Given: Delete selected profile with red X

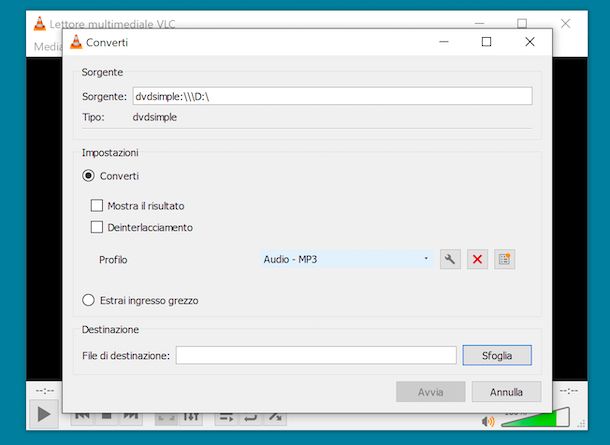Looking at the screenshot, I should 477,259.
